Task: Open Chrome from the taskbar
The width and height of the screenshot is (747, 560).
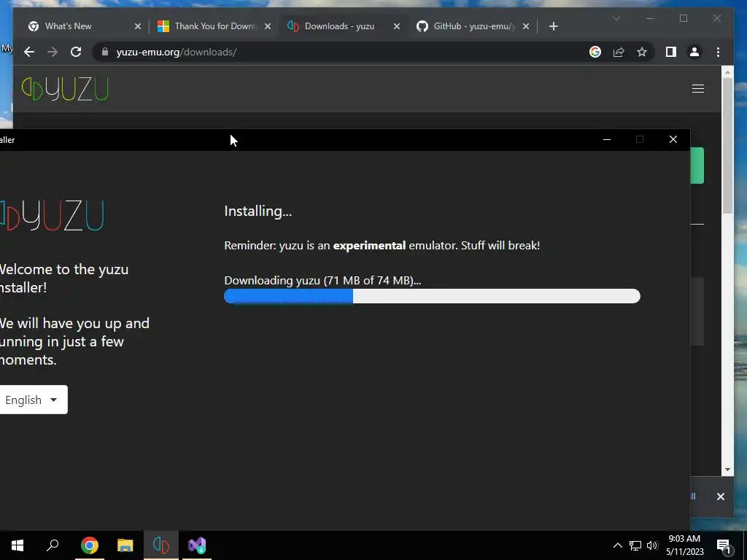Action: 90,545
